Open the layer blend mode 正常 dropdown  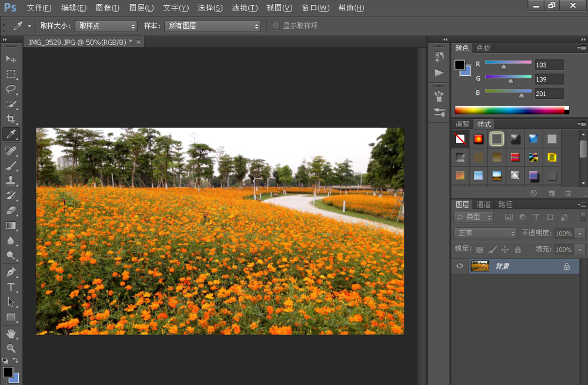[486, 233]
